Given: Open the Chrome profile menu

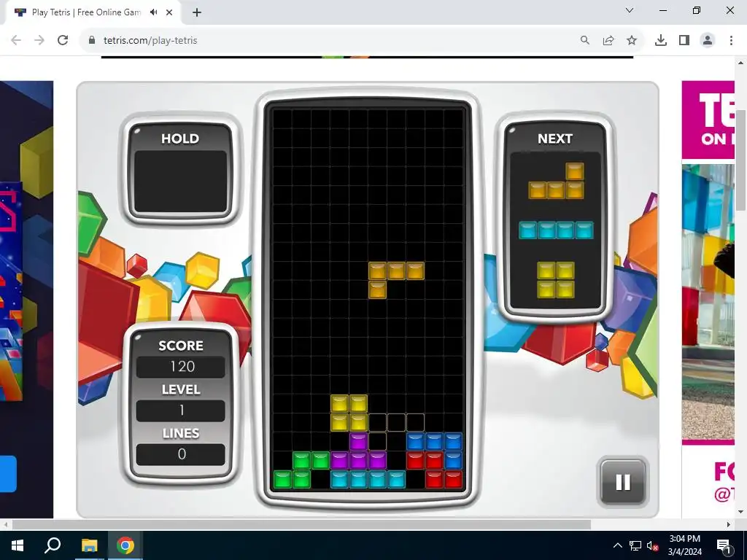Looking at the screenshot, I should pyautogui.click(x=708, y=41).
